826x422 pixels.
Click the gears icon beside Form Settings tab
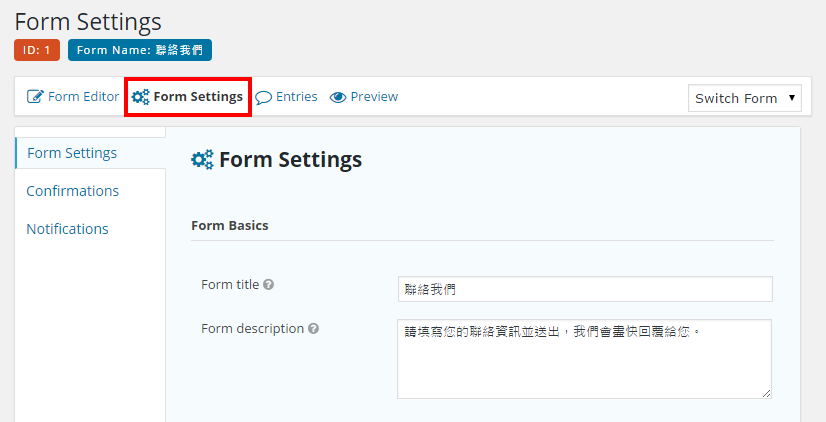141,97
